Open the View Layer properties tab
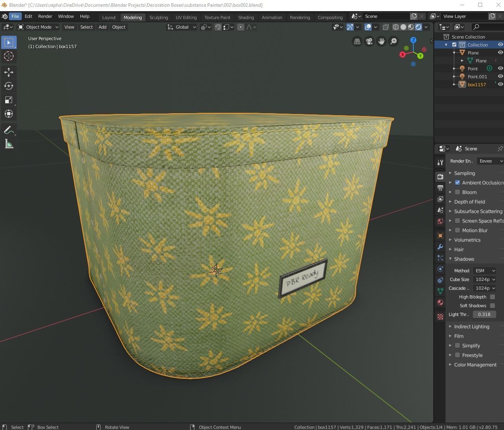Viewport: 504px width, 430px height. click(x=440, y=199)
